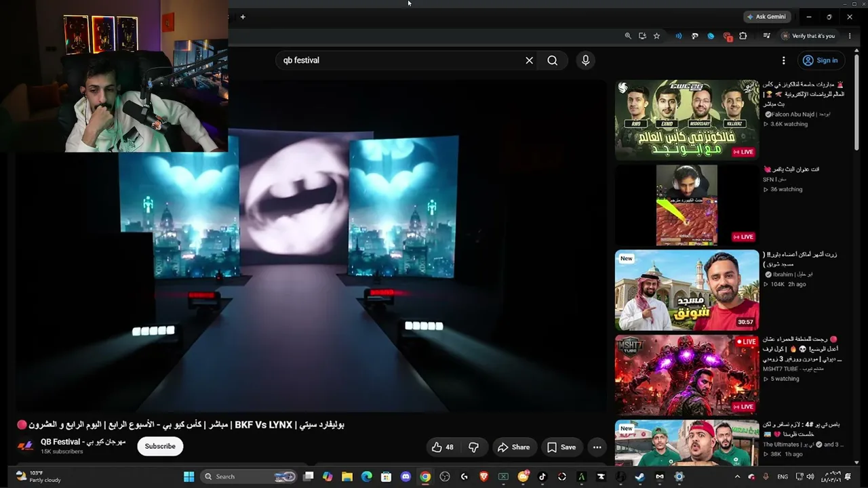Open YouTube settings three-dot menu
The height and width of the screenshot is (488, 868).
pos(784,60)
